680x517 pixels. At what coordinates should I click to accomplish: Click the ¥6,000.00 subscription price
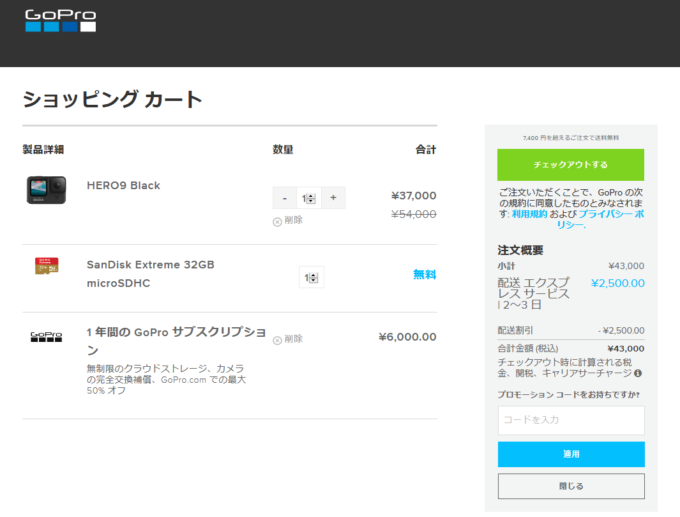pyautogui.click(x=407, y=337)
